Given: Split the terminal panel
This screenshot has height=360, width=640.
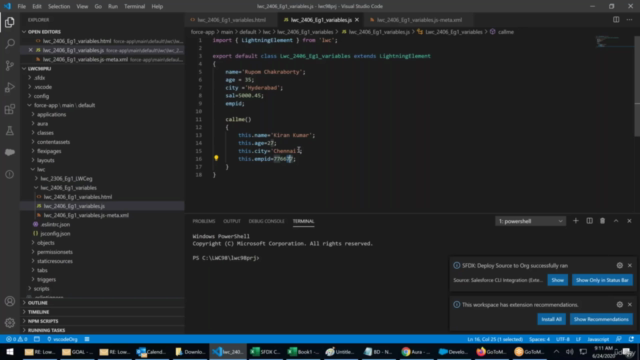Looking at the screenshot, I should (x=589, y=221).
